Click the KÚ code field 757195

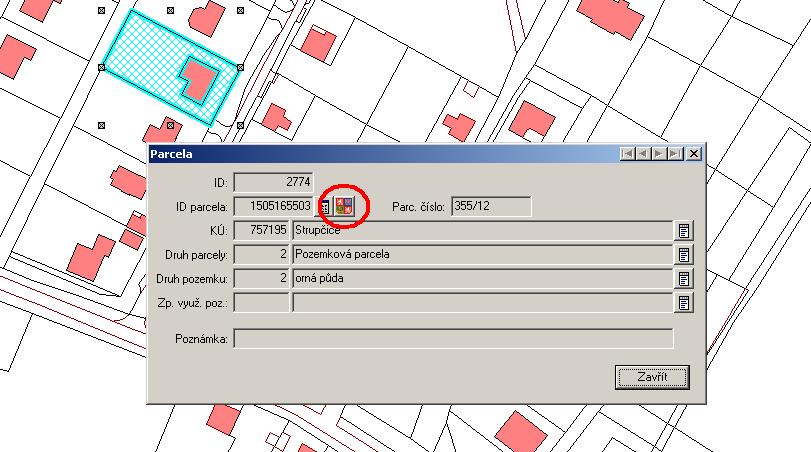pyautogui.click(x=261, y=230)
